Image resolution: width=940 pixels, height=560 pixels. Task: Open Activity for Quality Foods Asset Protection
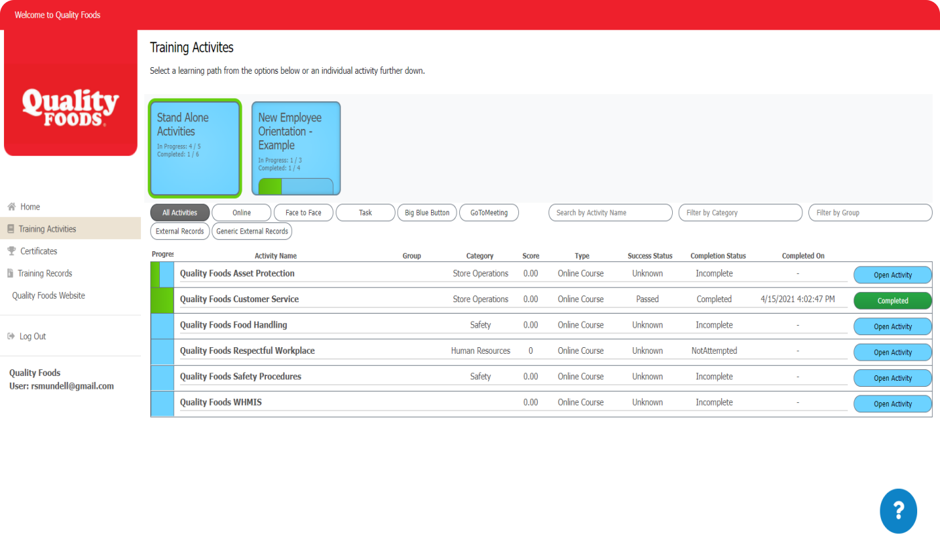click(892, 275)
